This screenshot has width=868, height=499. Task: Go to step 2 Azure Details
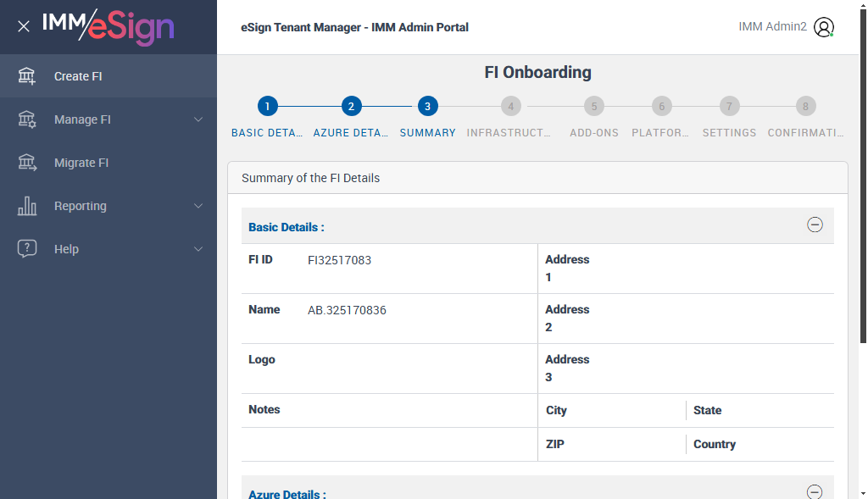tap(351, 107)
